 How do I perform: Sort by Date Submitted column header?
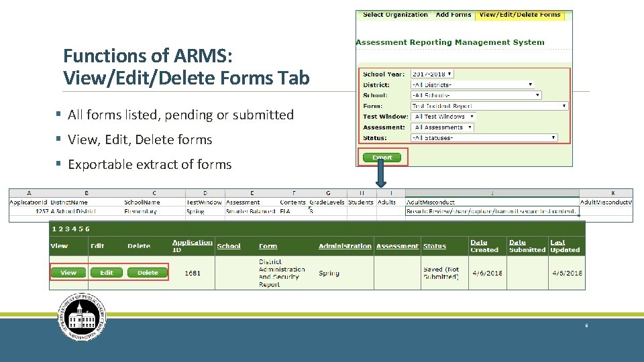pyautogui.click(x=527, y=246)
